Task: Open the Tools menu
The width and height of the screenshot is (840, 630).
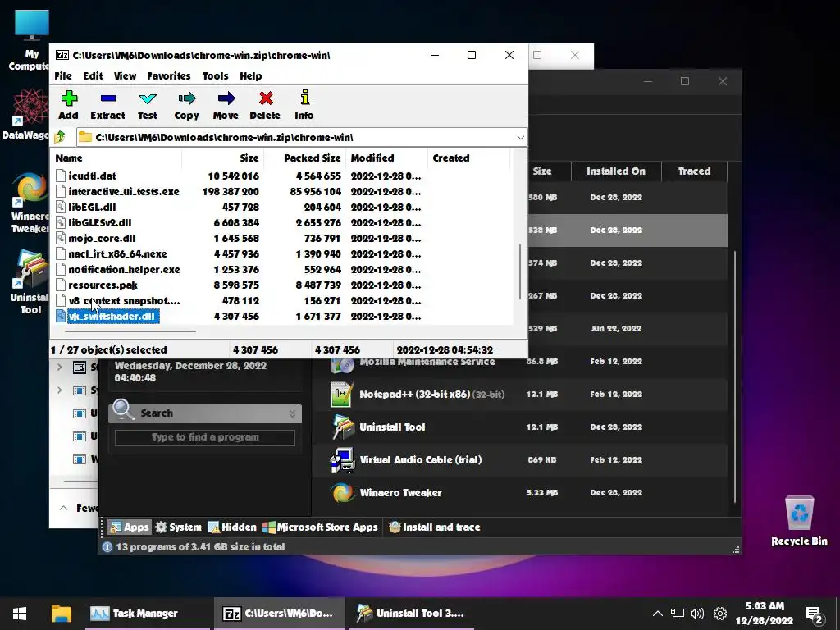Action: click(x=216, y=76)
